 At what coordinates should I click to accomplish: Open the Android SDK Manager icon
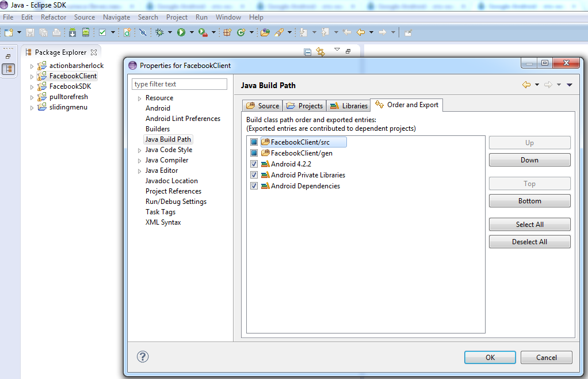[72, 33]
